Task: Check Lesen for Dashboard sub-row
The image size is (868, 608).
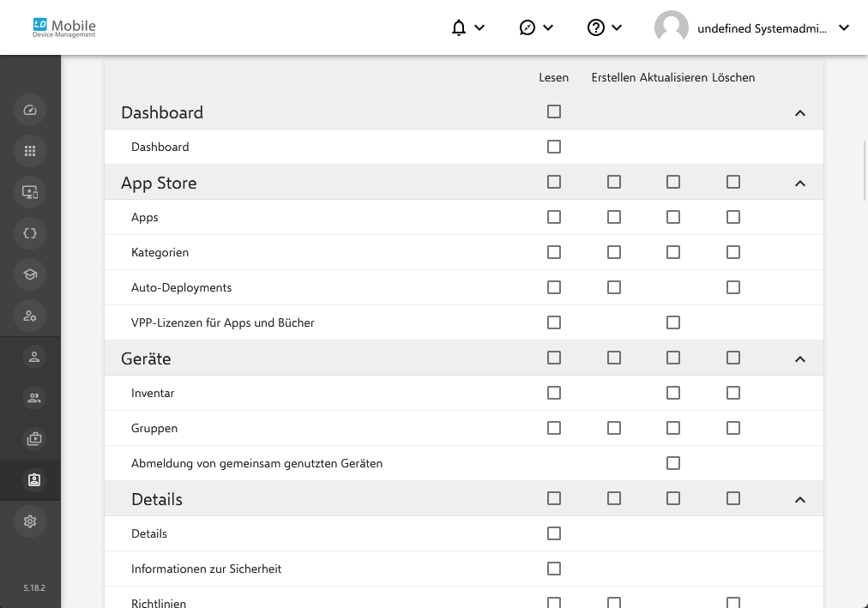Action: [x=553, y=147]
